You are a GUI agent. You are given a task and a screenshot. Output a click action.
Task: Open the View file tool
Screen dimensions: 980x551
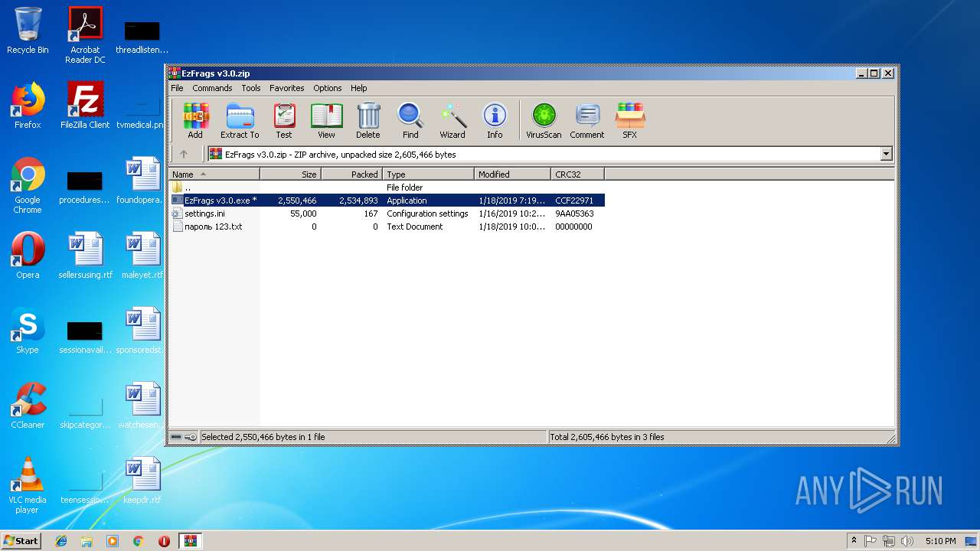[326, 121]
